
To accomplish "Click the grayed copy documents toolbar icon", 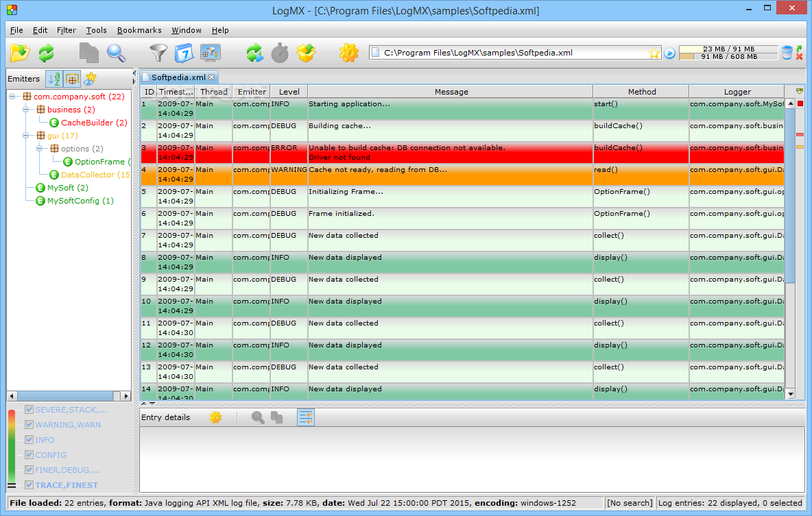I will [x=88, y=53].
